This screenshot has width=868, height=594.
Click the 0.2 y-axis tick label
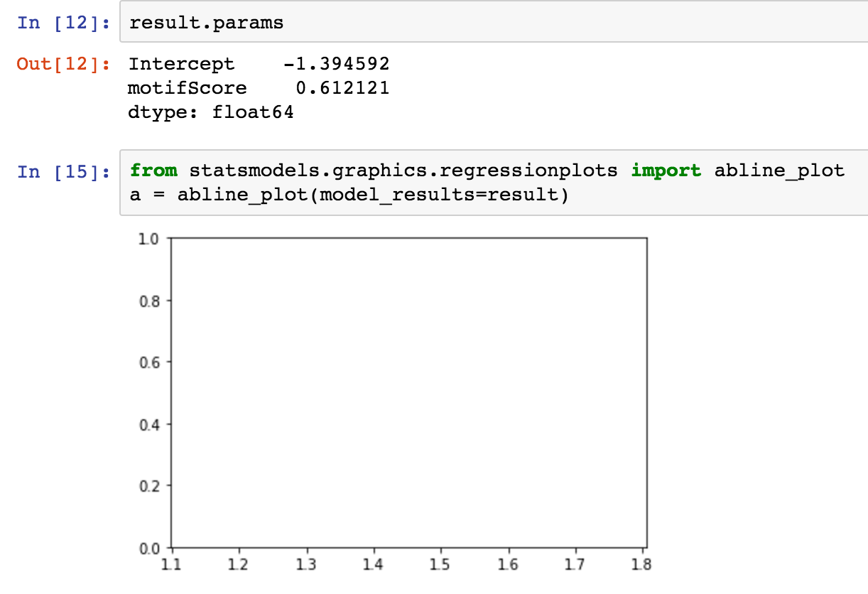point(152,486)
